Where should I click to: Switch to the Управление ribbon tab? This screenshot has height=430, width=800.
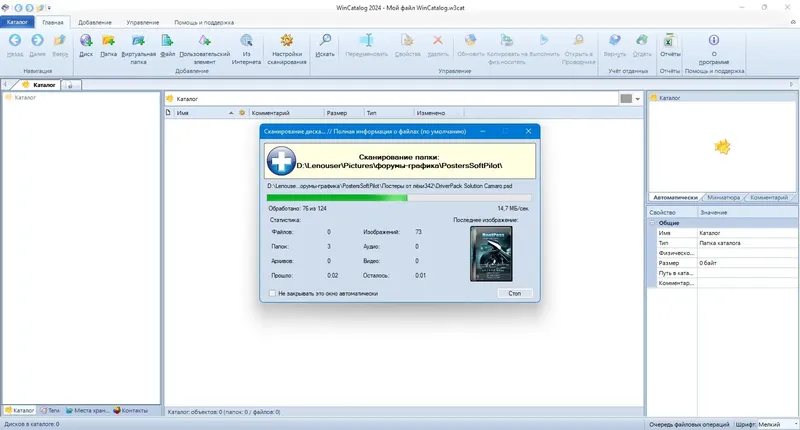tap(143, 22)
